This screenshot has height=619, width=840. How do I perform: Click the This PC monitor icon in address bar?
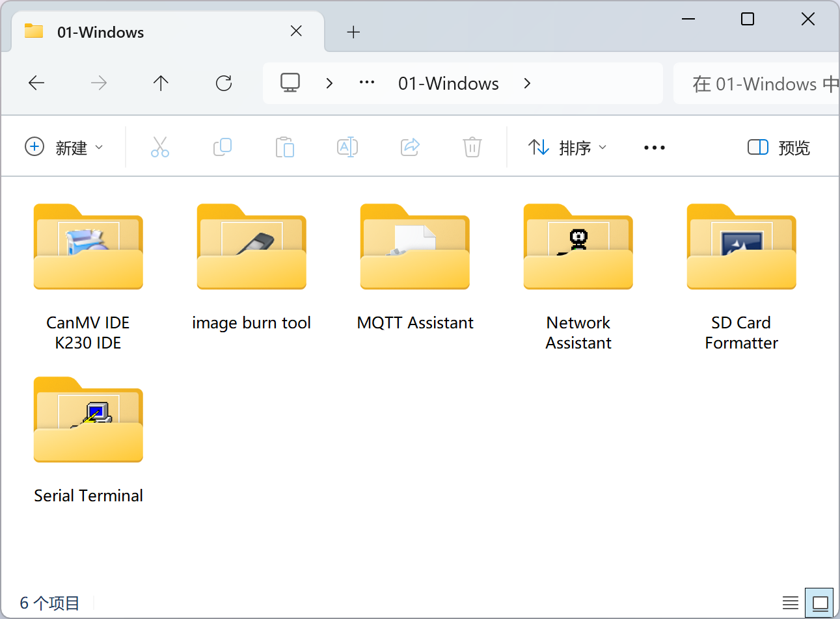[x=290, y=83]
